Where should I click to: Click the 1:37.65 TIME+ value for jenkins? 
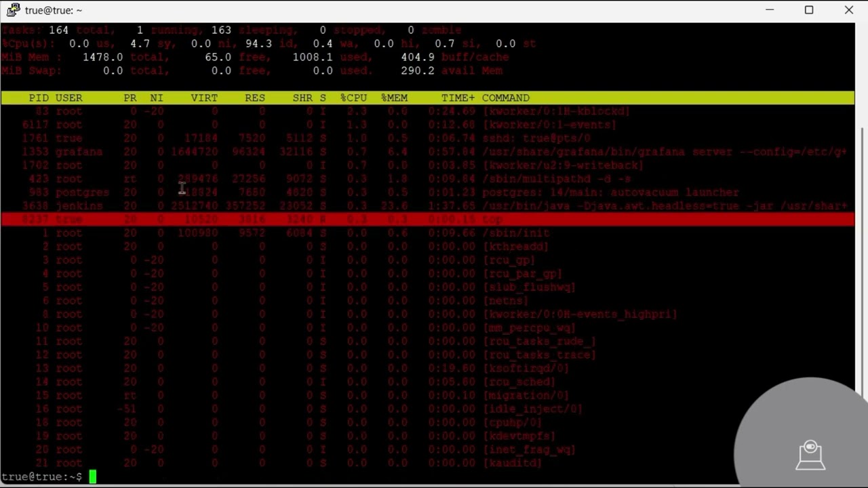click(452, 206)
